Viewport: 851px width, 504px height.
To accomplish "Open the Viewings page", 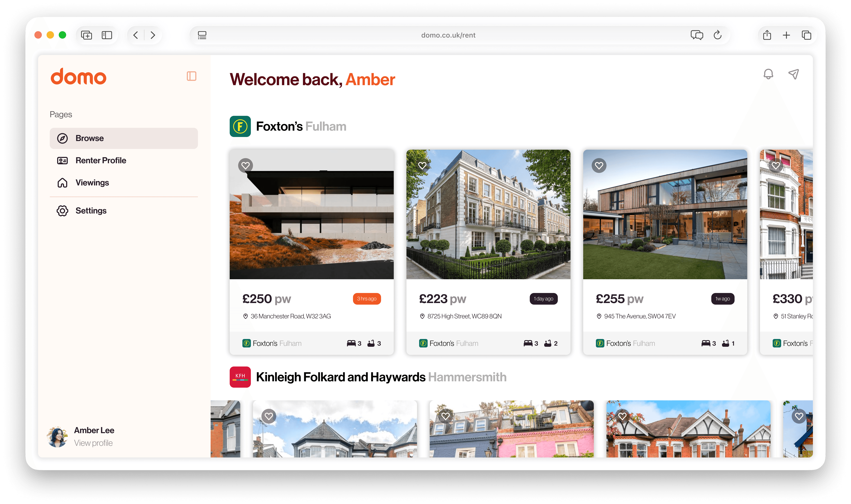I will point(92,183).
